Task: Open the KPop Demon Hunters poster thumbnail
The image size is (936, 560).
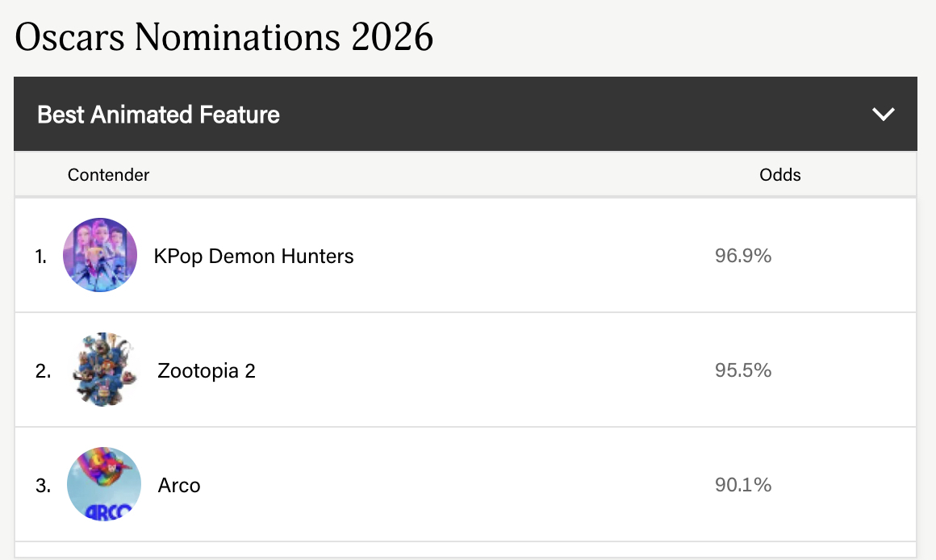Action: (x=100, y=255)
